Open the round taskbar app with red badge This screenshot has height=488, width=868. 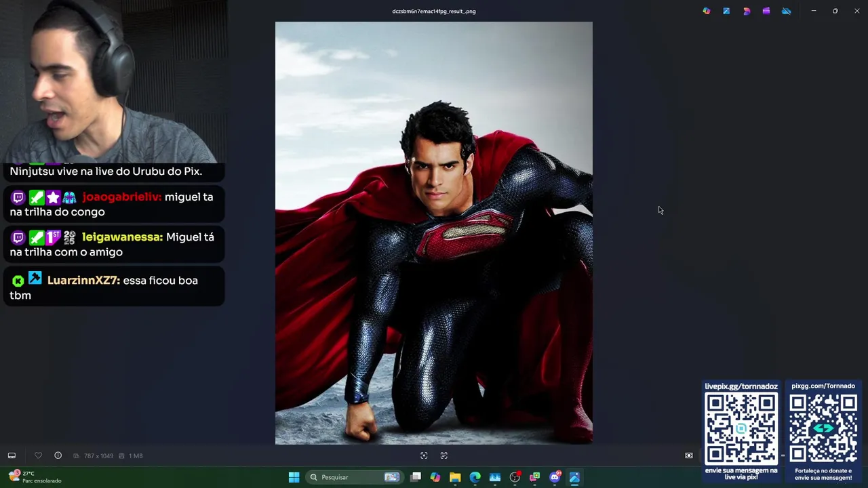(x=515, y=477)
